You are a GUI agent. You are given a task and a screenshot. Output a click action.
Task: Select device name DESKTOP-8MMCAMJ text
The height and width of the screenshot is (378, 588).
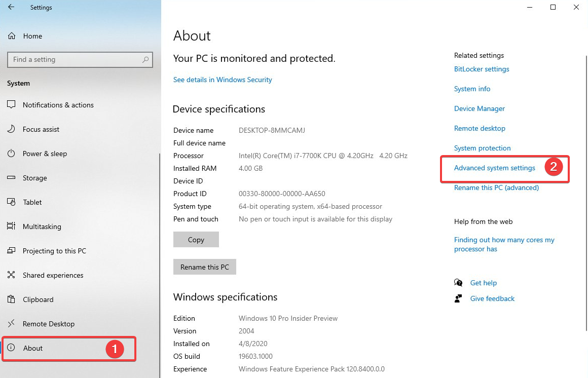coord(272,130)
